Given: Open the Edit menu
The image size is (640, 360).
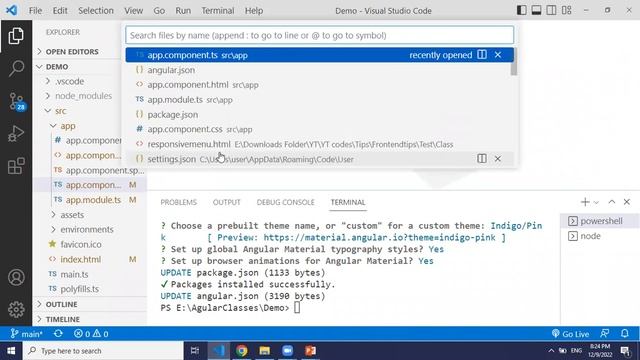Looking at the screenshot, I should pyautogui.click(x=60, y=11).
